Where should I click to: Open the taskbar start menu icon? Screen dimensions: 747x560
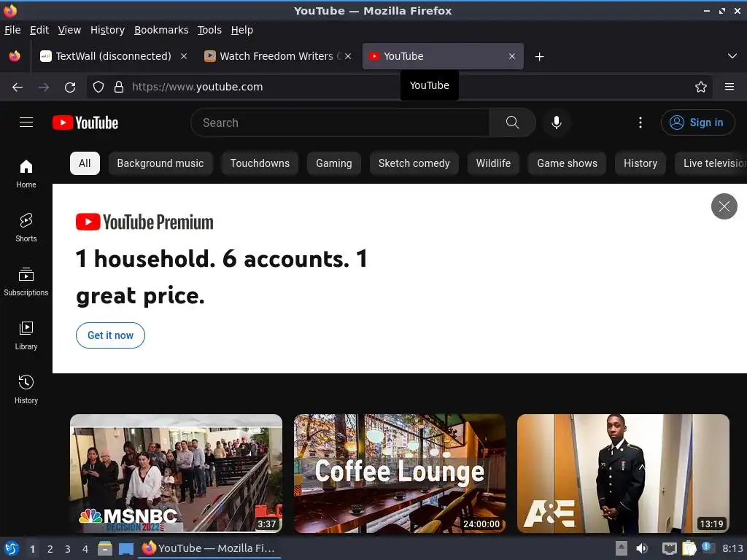tap(12, 548)
